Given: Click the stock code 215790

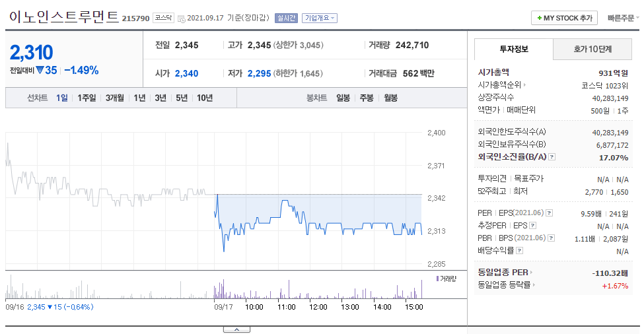Looking at the screenshot, I should 136,18.
